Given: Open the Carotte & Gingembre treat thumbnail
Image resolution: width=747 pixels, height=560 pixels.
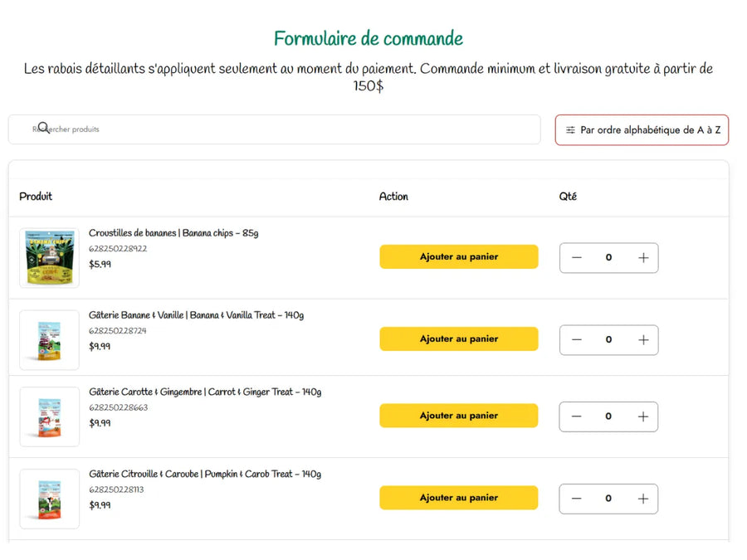Looking at the screenshot, I should point(50,416).
